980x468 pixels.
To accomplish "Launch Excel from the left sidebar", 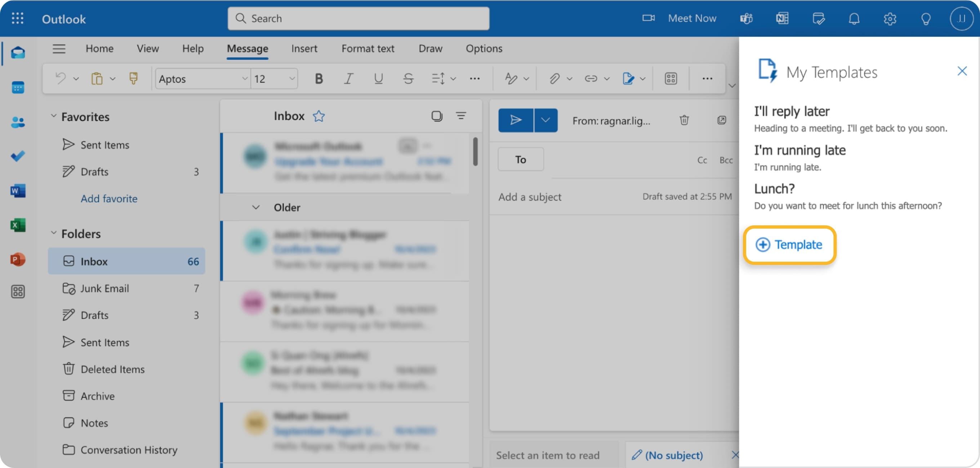I will pyautogui.click(x=18, y=225).
